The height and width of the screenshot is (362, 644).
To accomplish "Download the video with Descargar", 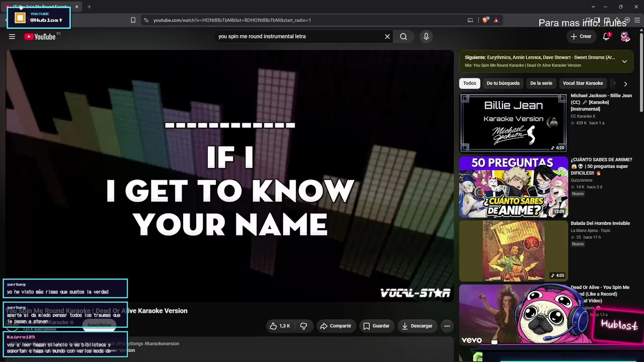I will pyautogui.click(x=417, y=326).
